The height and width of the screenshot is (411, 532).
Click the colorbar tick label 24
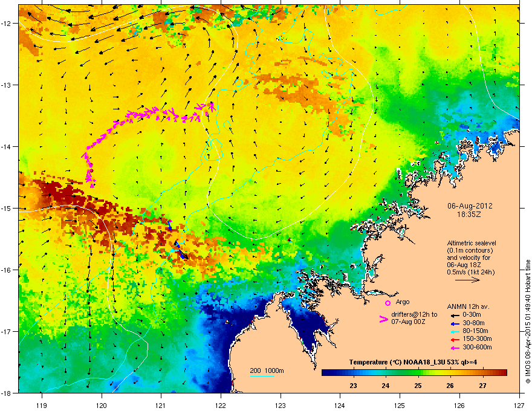(386, 386)
